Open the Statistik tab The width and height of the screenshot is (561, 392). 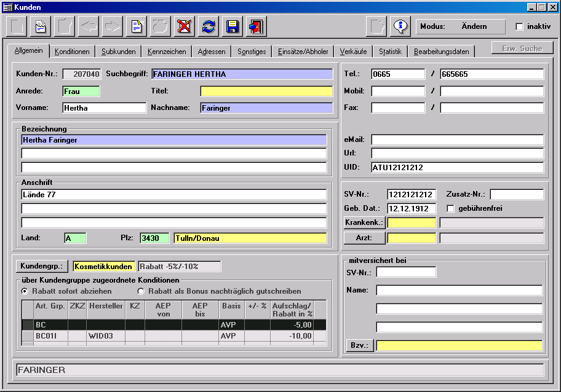390,52
